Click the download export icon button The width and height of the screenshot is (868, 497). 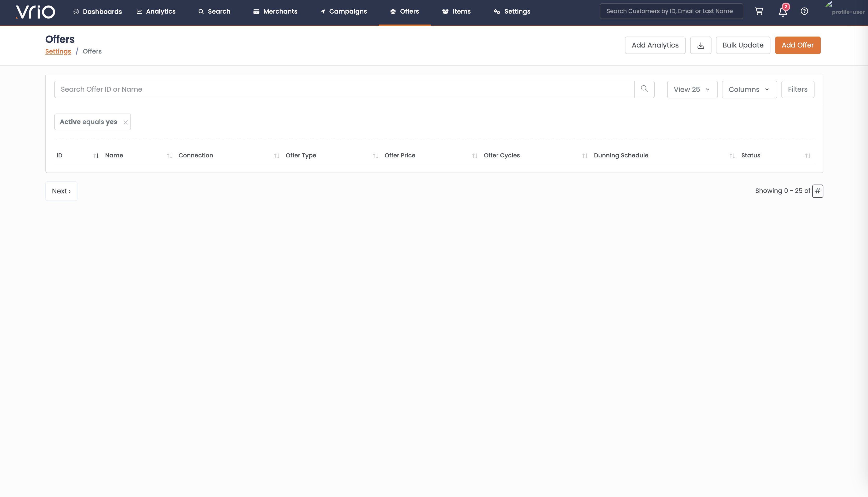coord(701,45)
